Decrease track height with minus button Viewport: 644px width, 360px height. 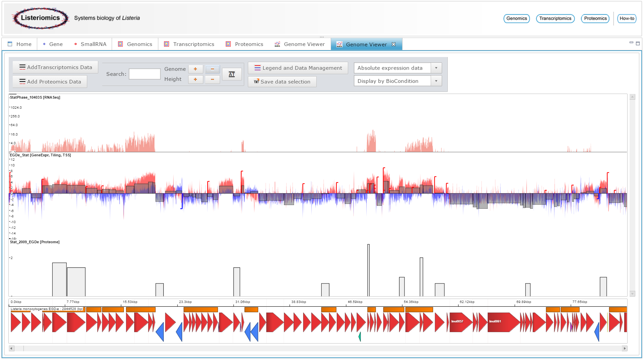coord(212,80)
